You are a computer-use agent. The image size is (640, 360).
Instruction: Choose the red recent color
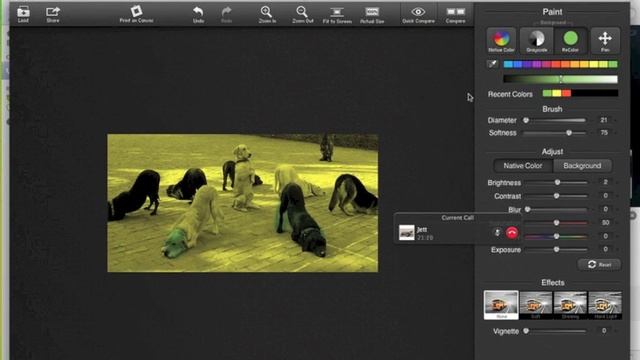click(x=567, y=93)
